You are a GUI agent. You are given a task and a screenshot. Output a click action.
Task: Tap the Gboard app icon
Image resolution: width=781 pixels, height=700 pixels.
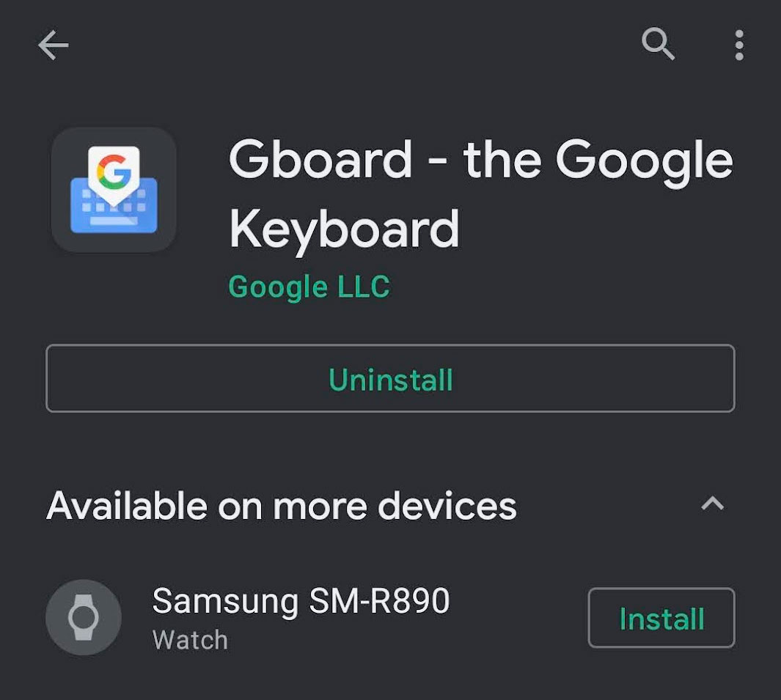click(114, 190)
